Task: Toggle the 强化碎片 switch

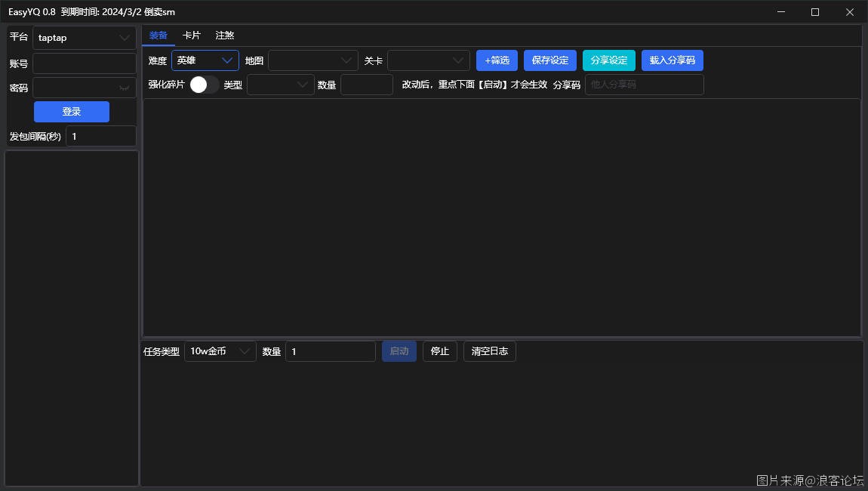Action: [204, 85]
